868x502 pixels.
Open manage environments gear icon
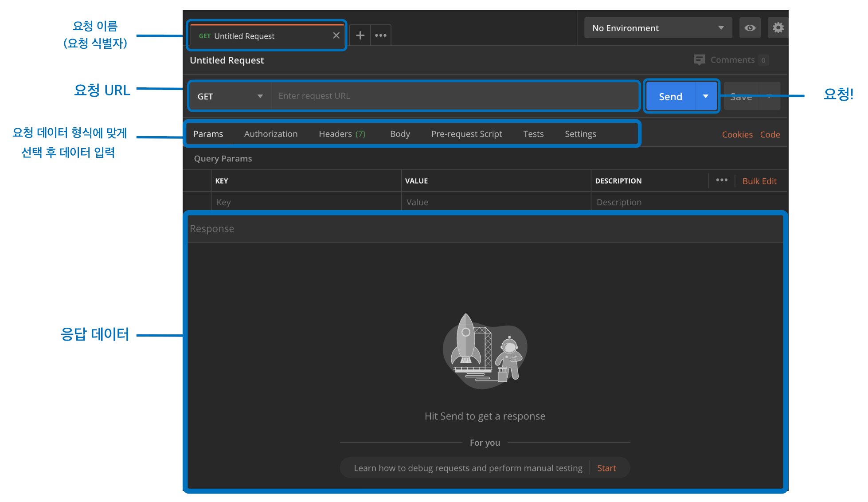[x=778, y=28]
